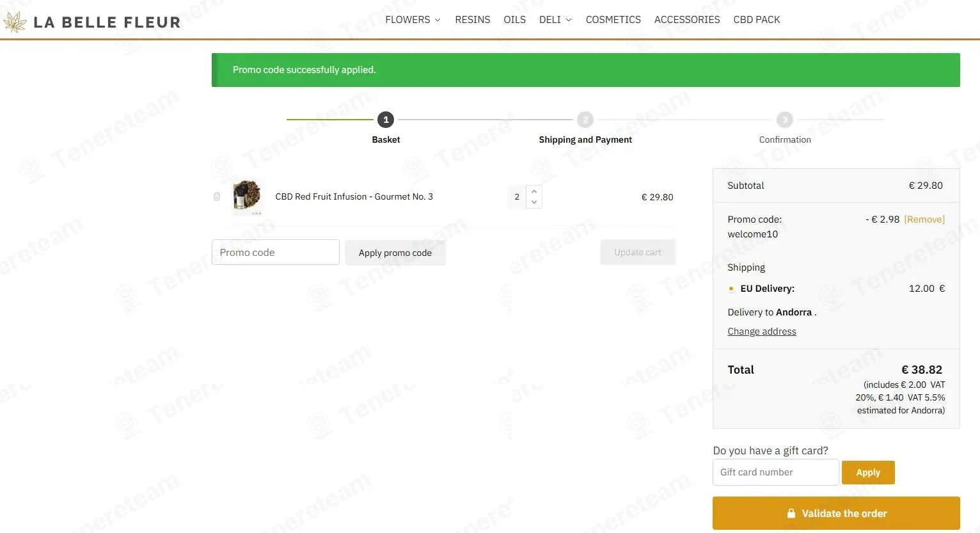Open the Cosmetics menu item
Viewport: 980px width, 533px height.
tap(613, 20)
